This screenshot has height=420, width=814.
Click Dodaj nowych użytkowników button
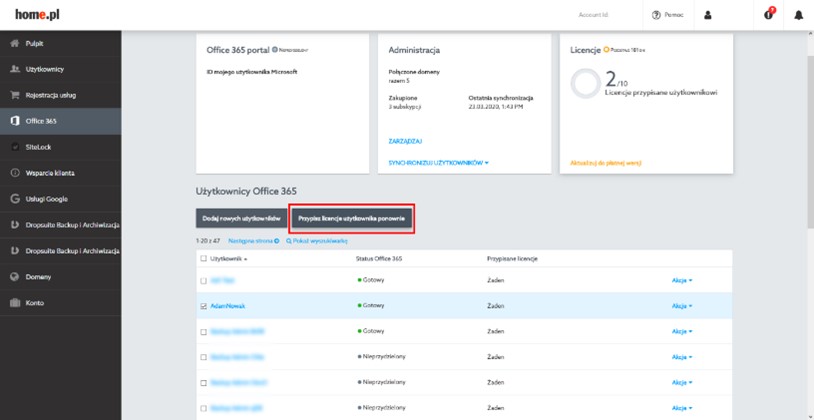click(x=241, y=218)
